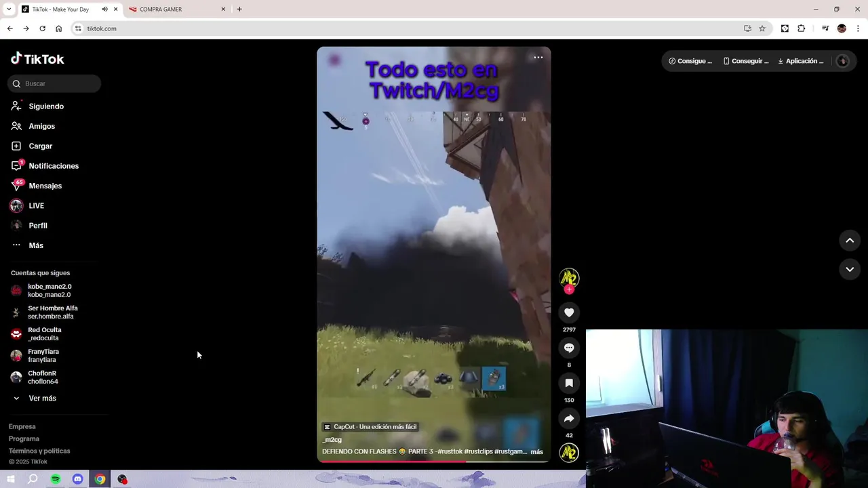Screen dimensions: 868x488
Task: Open the Red Oculta account
Action: coord(37,334)
